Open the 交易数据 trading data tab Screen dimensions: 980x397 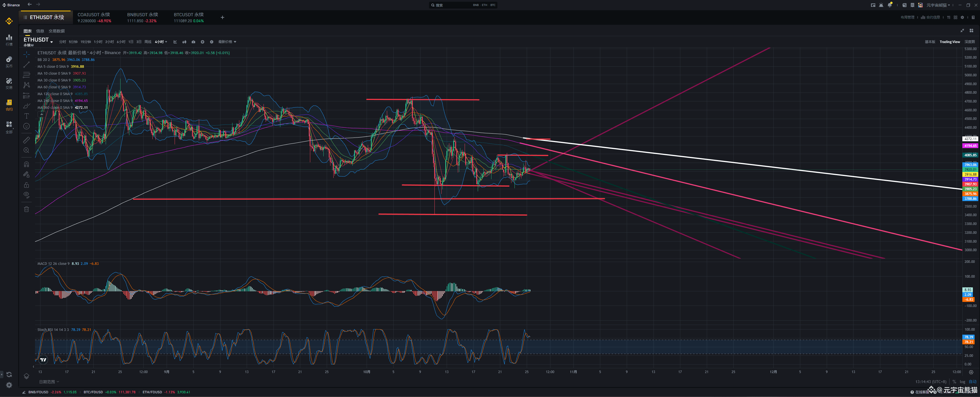point(57,31)
